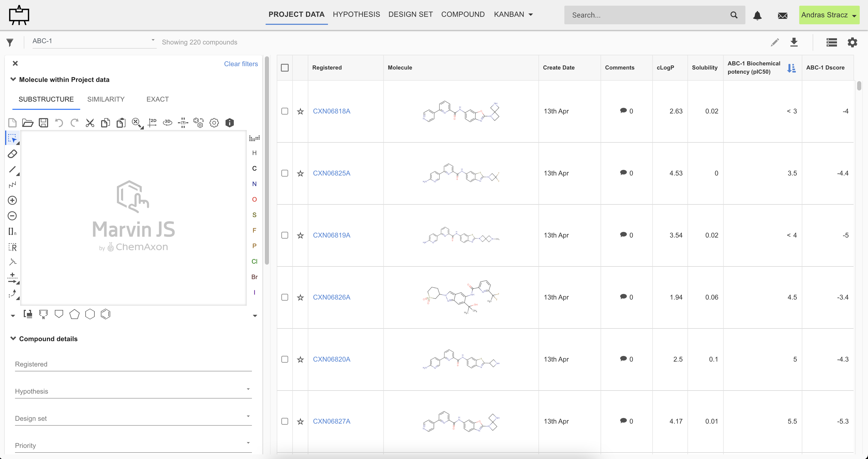The image size is (868, 459).
Task: Open the Hypothesis filter dropdown
Action: click(x=133, y=391)
